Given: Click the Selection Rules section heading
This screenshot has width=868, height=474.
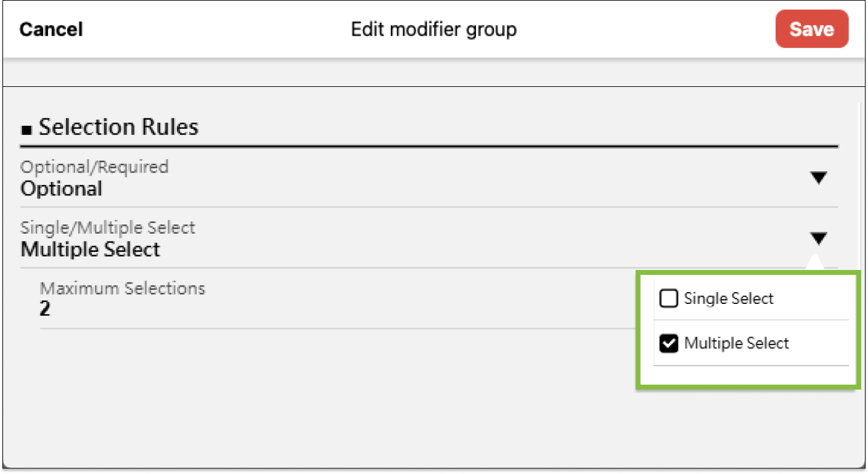Looking at the screenshot, I should click(x=118, y=127).
